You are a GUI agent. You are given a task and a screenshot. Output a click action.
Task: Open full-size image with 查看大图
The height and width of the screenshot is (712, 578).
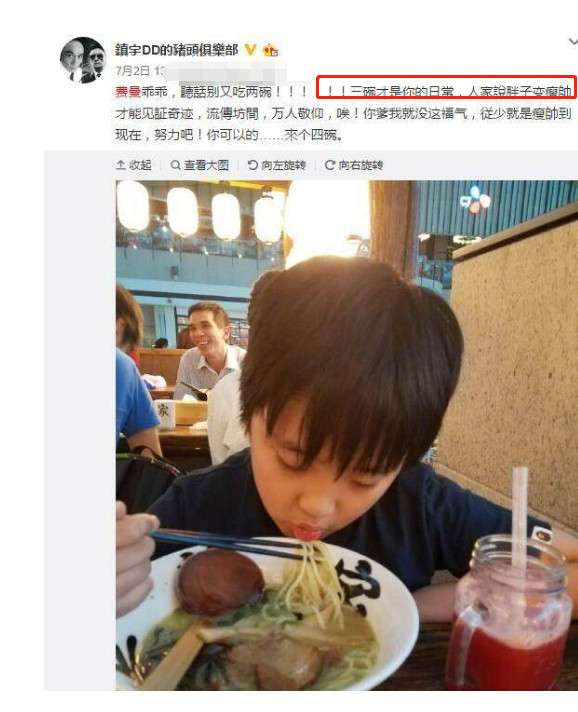coord(200,165)
